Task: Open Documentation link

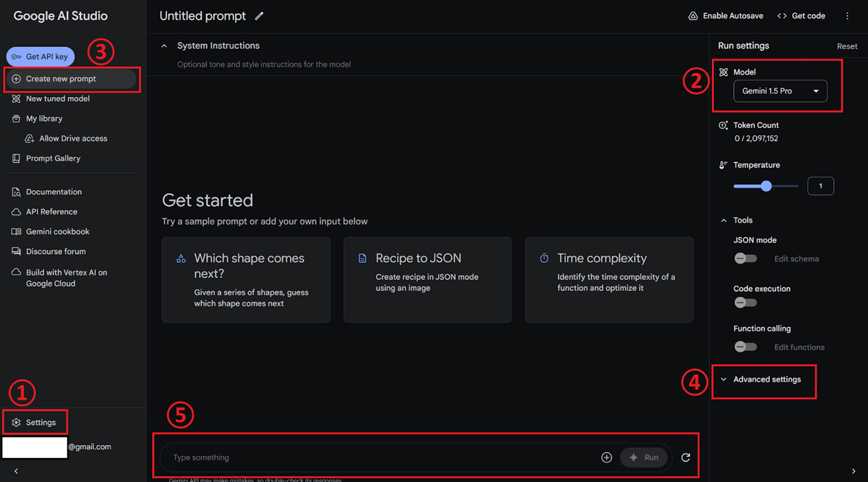Action: click(x=54, y=192)
